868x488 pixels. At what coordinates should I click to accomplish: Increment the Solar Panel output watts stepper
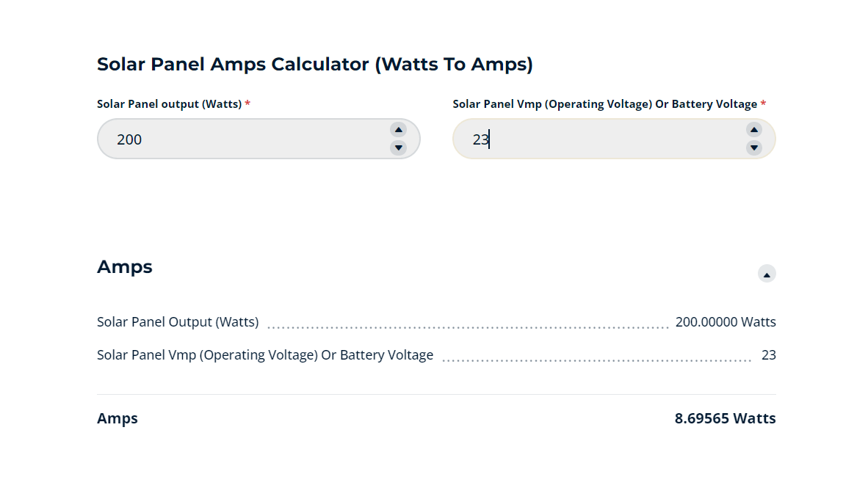398,130
